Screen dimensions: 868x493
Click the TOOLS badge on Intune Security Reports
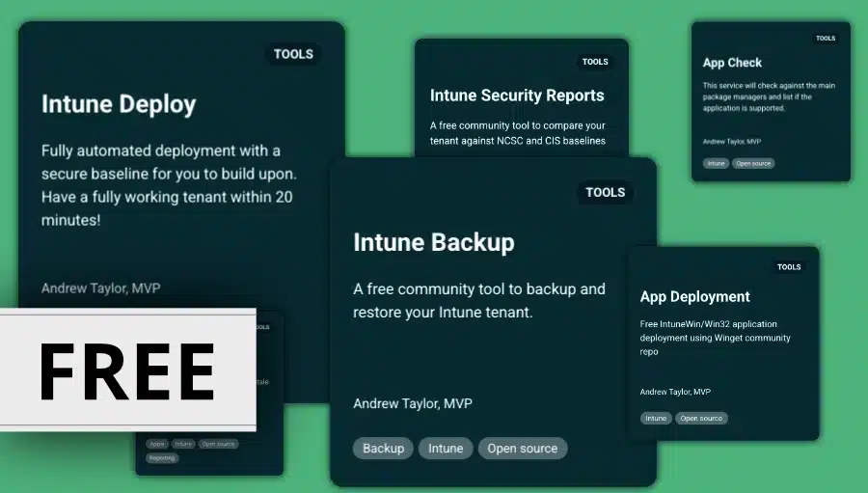[x=595, y=62]
